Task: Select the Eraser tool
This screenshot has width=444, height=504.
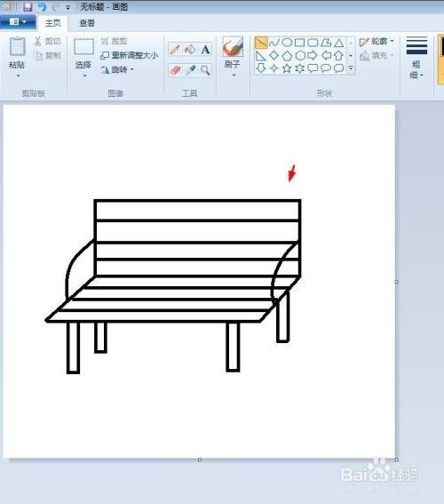Action: [175, 70]
